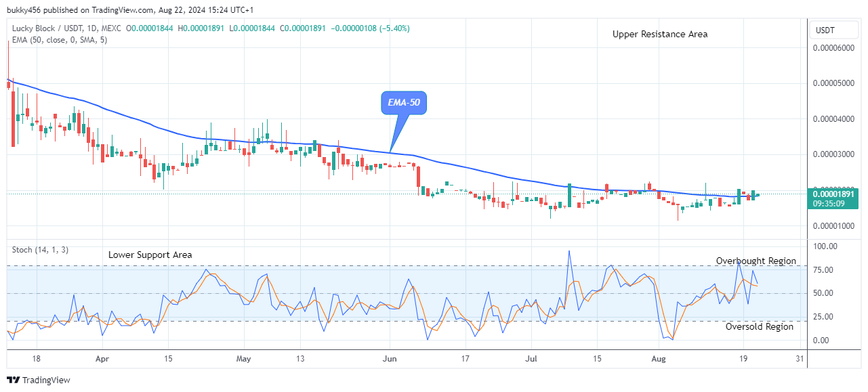The width and height of the screenshot is (868, 392).
Task: Click the 0.00003000 level on the price scale
Action: (834, 154)
